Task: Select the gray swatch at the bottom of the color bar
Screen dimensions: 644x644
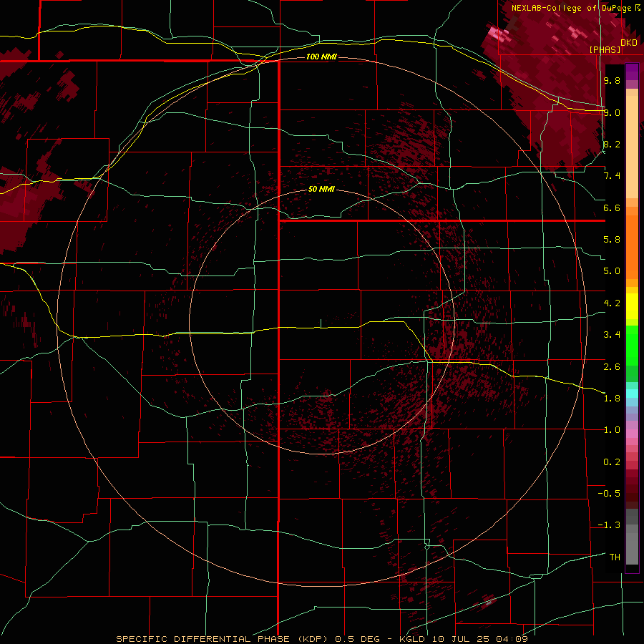Action: 632,550
